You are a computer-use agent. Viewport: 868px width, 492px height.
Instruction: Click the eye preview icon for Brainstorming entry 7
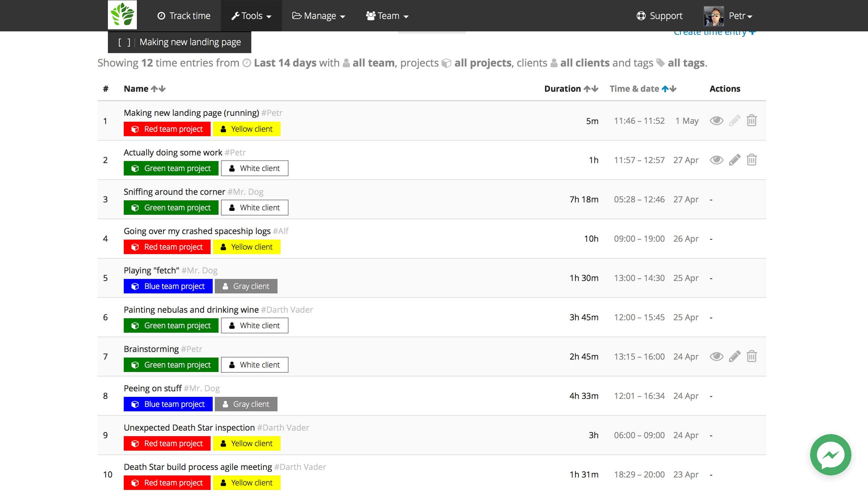coord(716,357)
